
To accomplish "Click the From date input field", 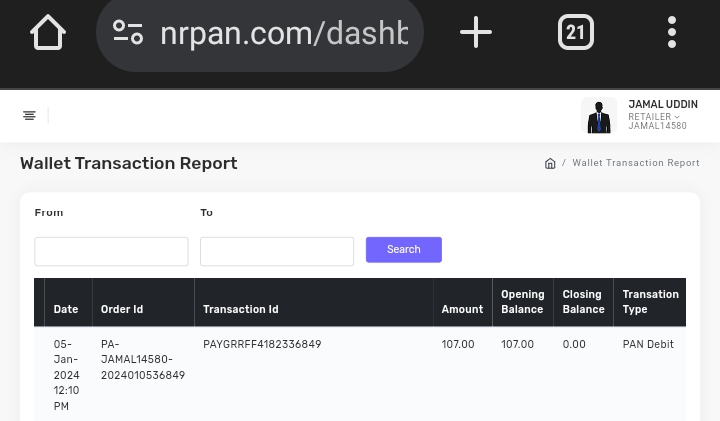I will click(x=111, y=251).
